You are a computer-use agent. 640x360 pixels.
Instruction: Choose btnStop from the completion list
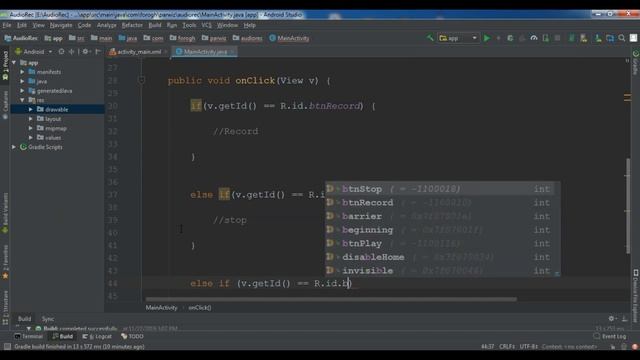(x=443, y=189)
